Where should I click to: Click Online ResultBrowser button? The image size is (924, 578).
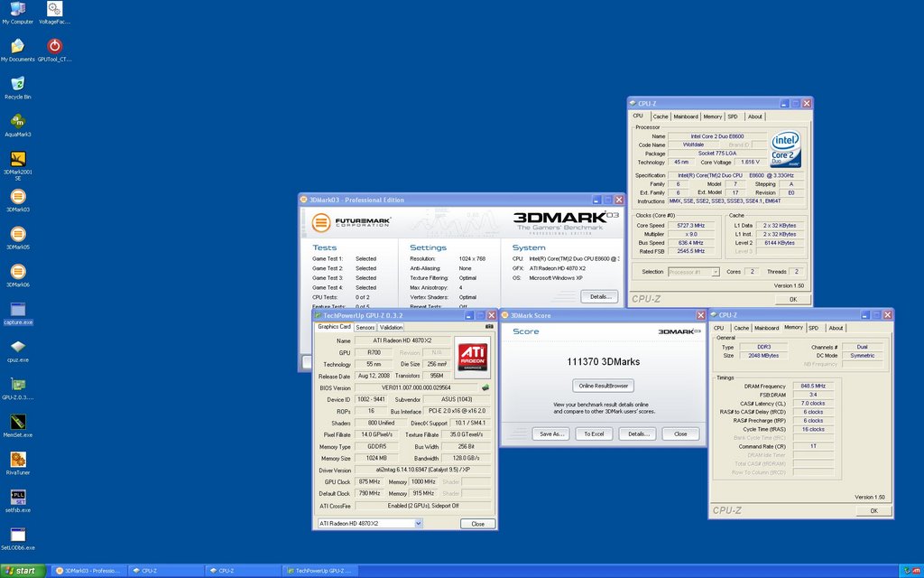coord(603,386)
